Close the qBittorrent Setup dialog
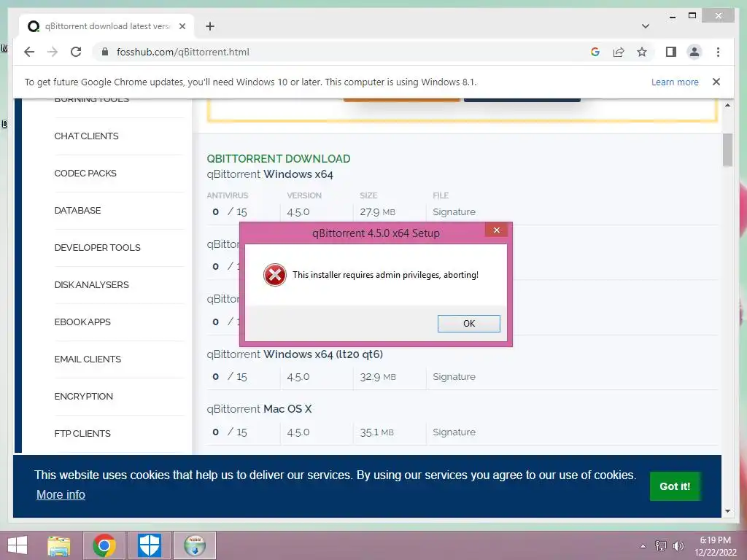This screenshot has width=747, height=560. point(496,230)
